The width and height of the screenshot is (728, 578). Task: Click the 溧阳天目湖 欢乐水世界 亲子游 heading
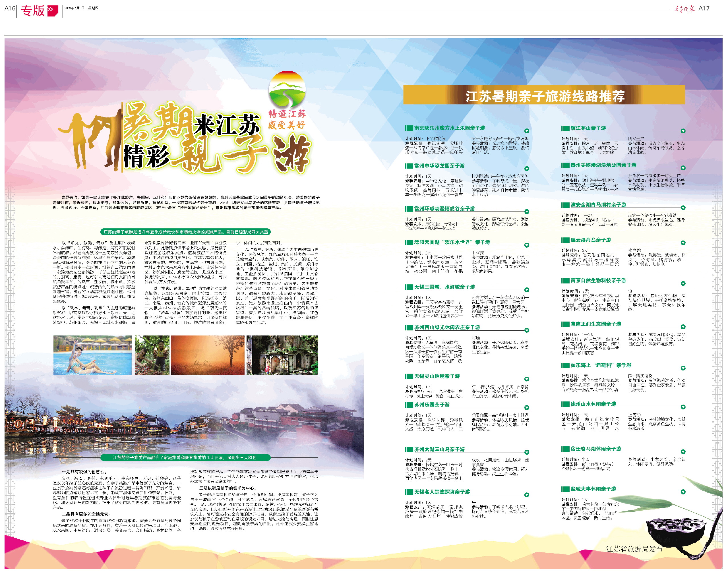[452, 242]
